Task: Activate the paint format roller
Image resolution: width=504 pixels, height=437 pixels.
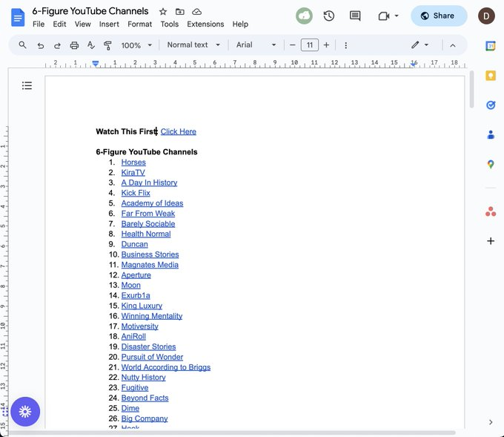Action: 107,45
